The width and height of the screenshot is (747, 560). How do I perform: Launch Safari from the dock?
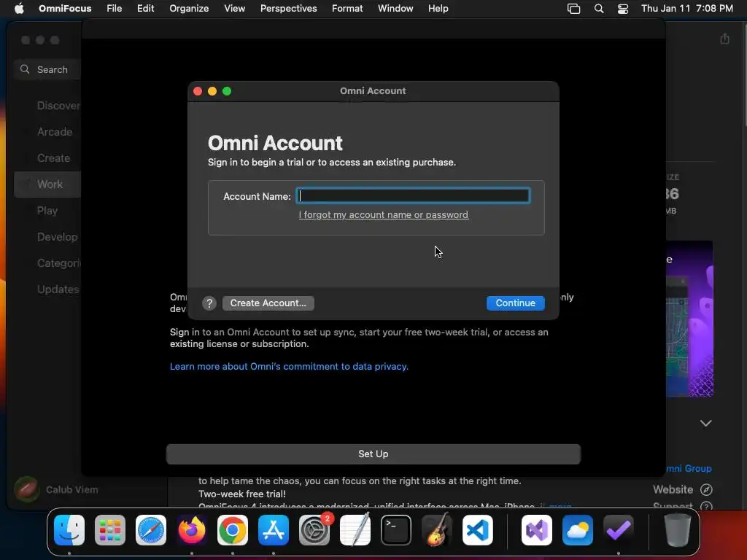(x=151, y=530)
